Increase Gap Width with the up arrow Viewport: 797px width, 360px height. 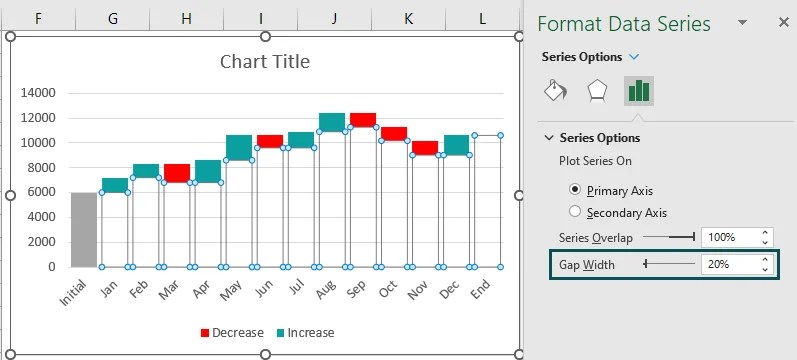point(765,260)
